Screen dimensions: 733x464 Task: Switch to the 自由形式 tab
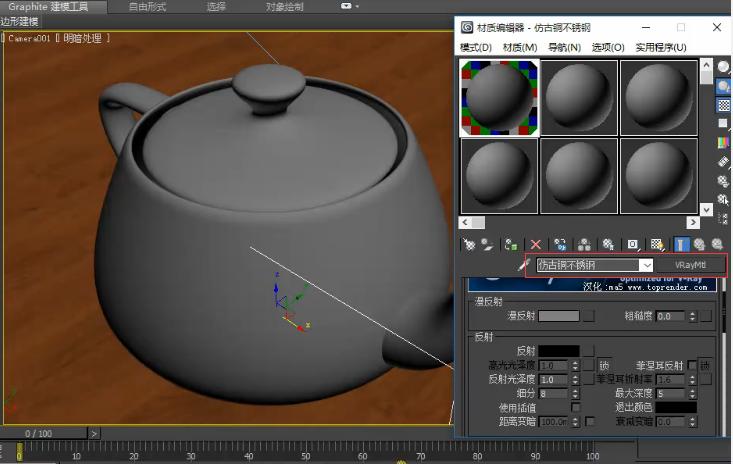point(147,7)
